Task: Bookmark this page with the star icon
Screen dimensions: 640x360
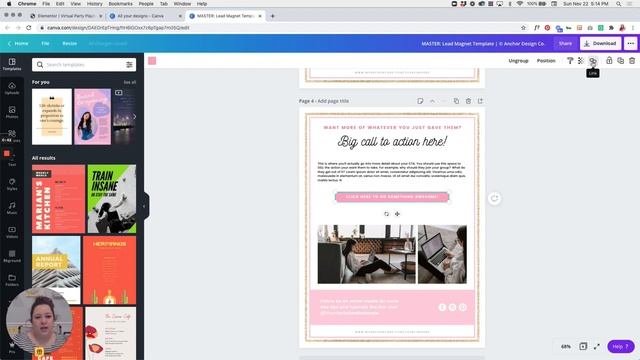Action: [523, 28]
